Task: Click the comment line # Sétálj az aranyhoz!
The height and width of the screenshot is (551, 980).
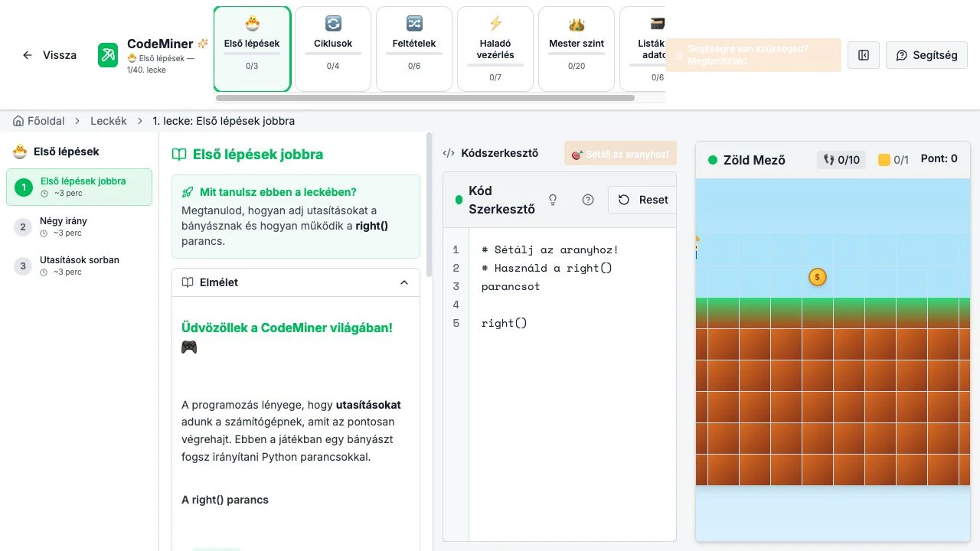Action: click(x=550, y=249)
